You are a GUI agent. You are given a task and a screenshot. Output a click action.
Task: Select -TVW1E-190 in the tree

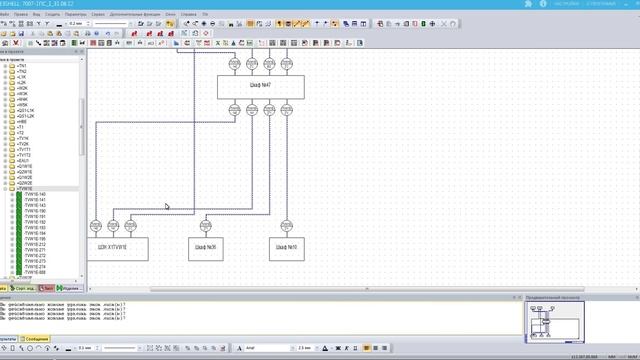[x=35, y=211]
